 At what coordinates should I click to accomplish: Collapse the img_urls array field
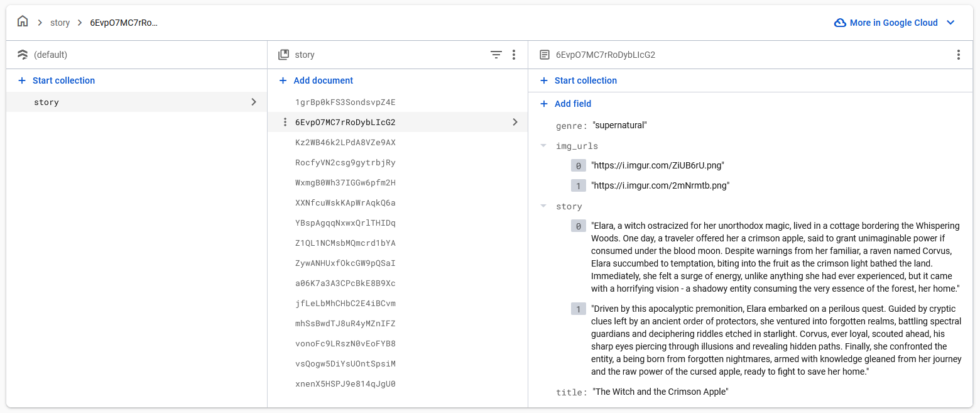543,146
